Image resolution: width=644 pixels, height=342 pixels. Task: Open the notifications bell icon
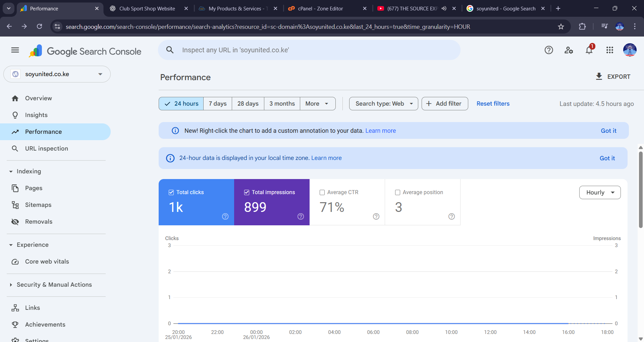[589, 50]
